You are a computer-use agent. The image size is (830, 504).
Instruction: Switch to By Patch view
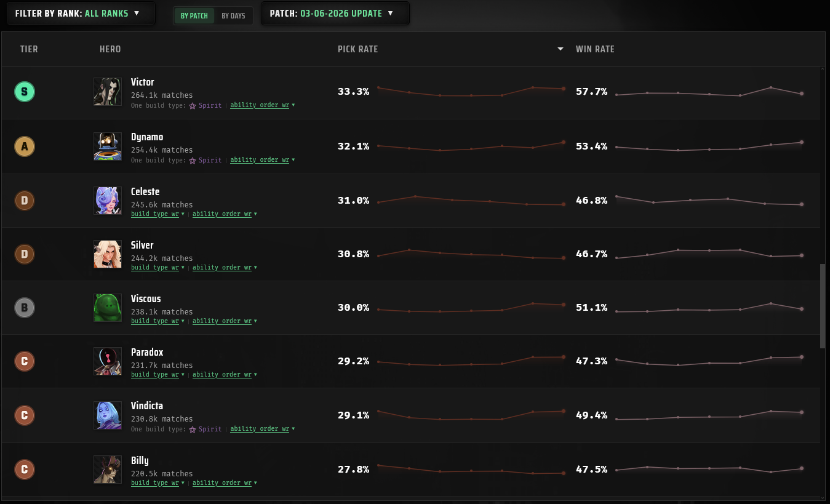click(194, 15)
